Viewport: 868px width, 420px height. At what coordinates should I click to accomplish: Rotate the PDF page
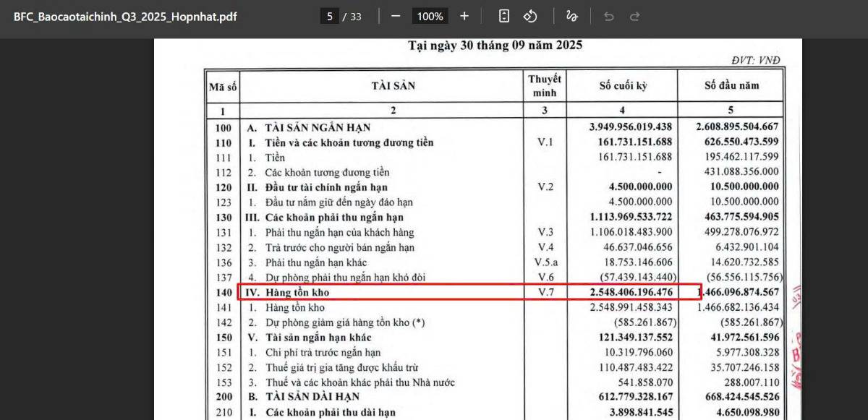tap(531, 16)
